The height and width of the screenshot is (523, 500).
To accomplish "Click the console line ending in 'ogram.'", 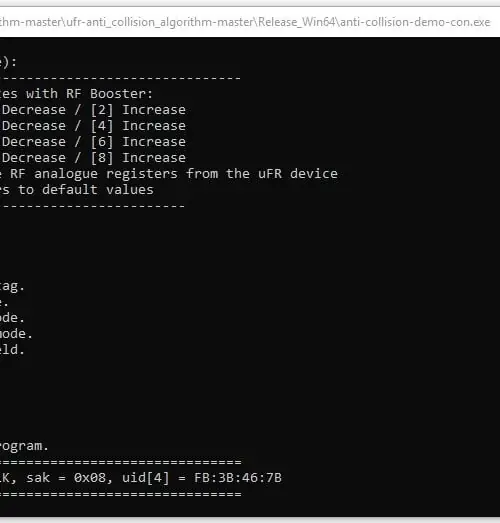I will pyautogui.click(x=24, y=446).
